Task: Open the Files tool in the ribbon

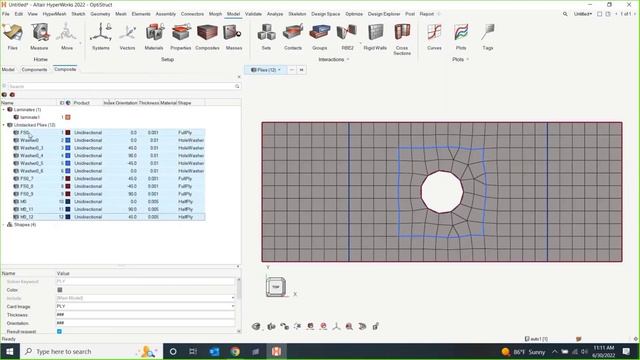Action: (x=13, y=37)
